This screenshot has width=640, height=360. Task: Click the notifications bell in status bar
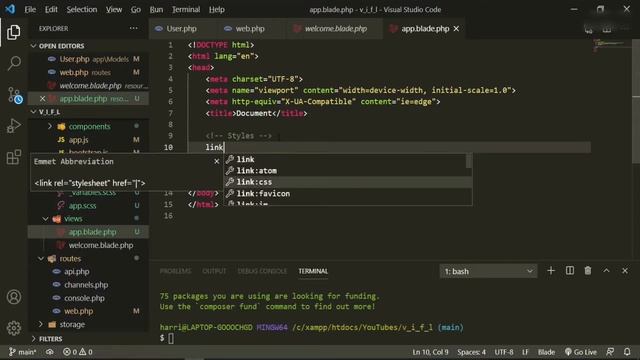coord(627,352)
